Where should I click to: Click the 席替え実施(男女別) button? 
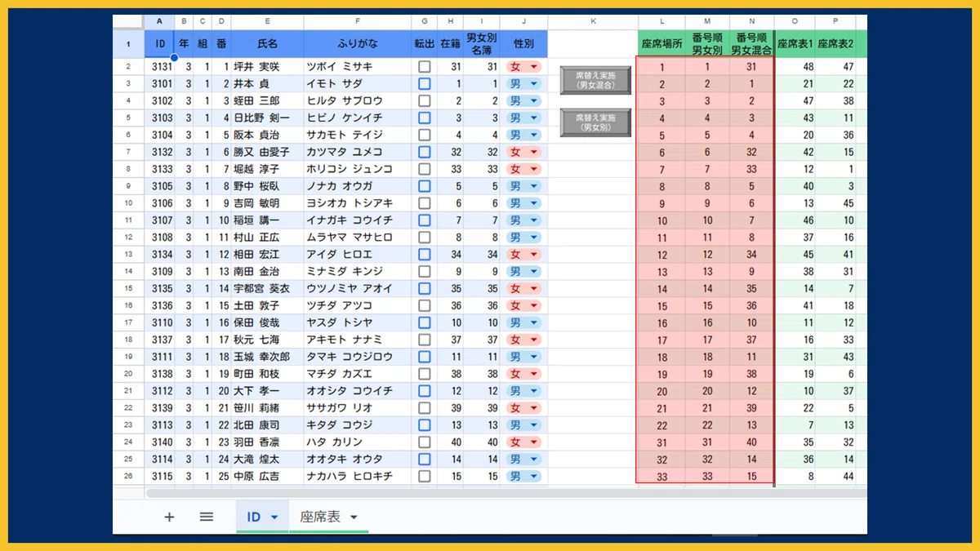coord(595,122)
